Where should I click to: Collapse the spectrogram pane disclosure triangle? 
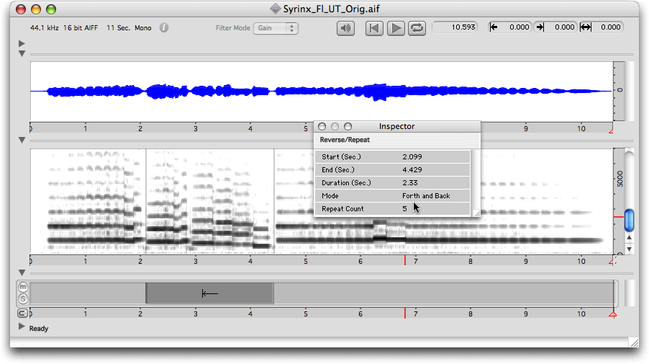click(x=22, y=140)
